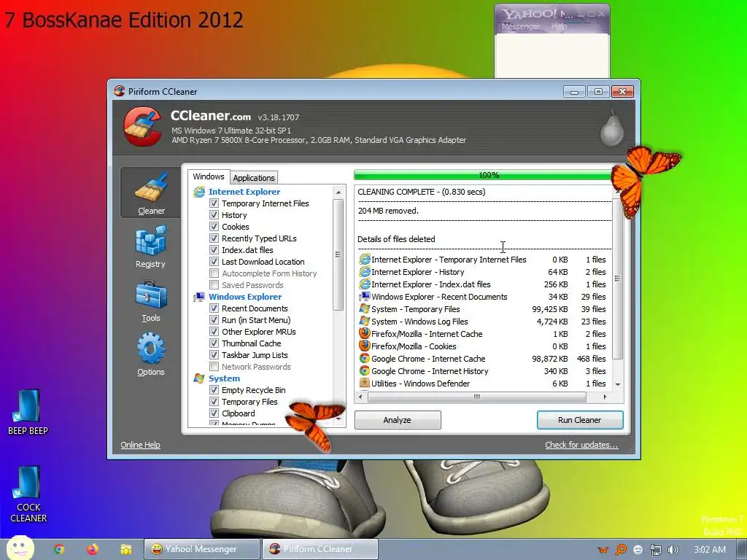Open the Options section
The width and height of the screenshot is (747, 560).
[150, 355]
